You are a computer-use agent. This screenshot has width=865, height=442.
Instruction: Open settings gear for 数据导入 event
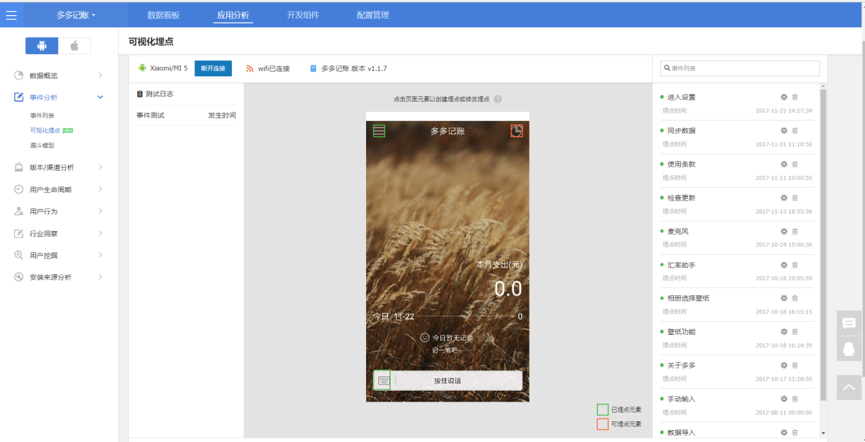pos(784,432)
